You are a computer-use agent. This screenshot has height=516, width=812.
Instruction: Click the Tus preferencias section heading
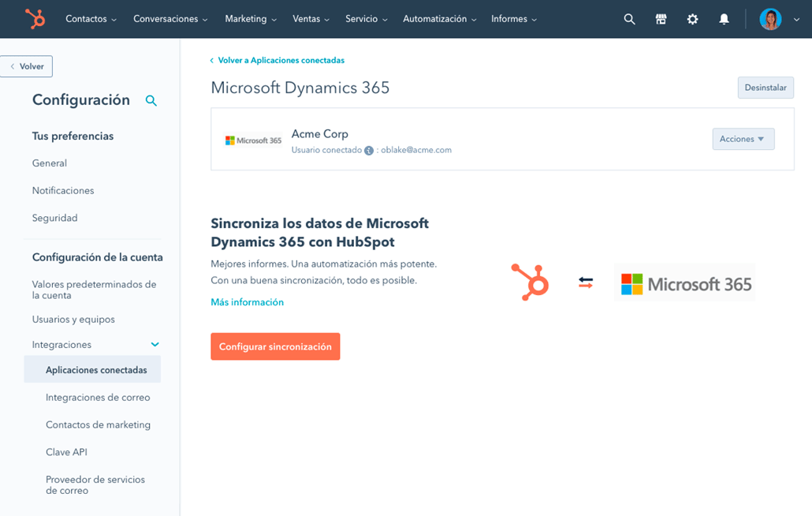point(73,136)
